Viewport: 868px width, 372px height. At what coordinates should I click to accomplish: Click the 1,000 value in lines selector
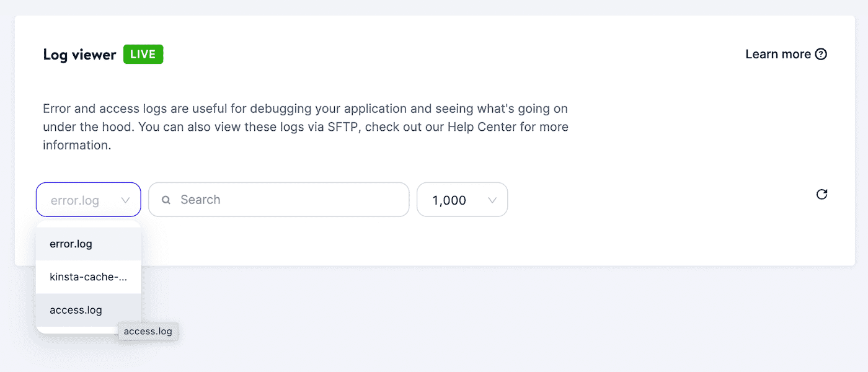pos(449,200)
